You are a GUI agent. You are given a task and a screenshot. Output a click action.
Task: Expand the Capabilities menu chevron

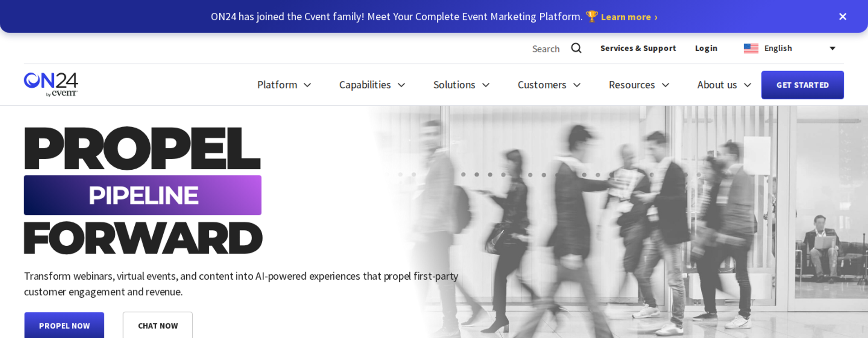[401, 85]
